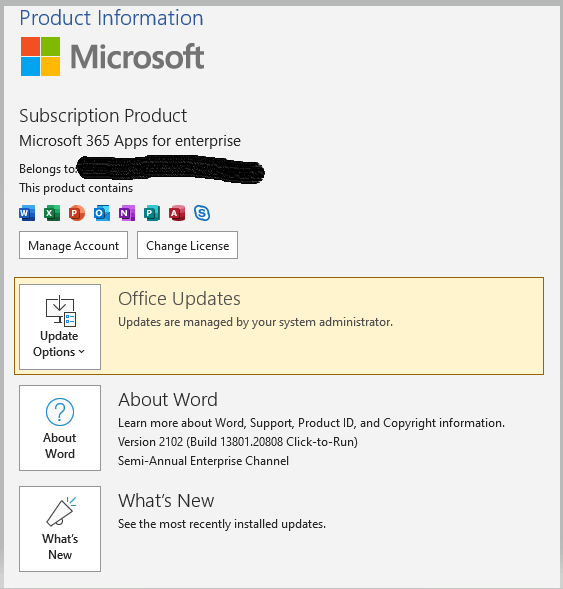
Task: Click the 'Product Information' title
Action: tap(112, 18)
